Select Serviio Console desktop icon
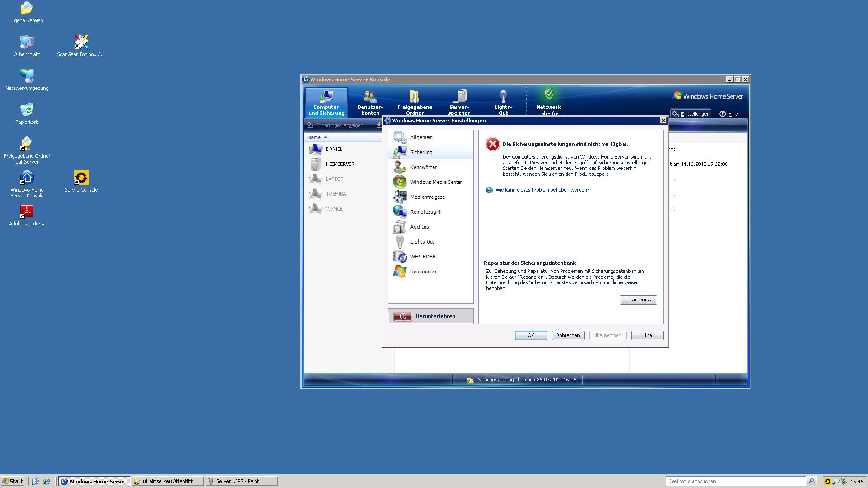 tap(81, 182)
